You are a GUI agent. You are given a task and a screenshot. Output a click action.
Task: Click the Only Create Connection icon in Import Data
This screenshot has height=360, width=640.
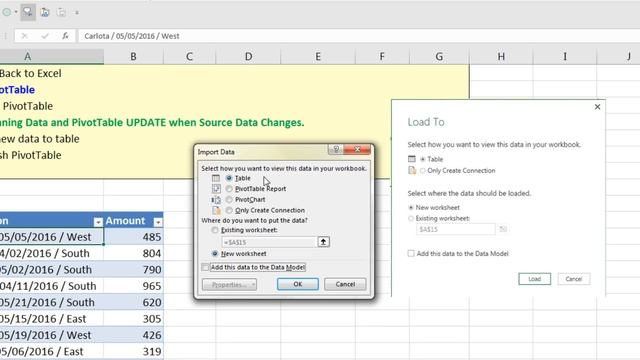(216, 210)
